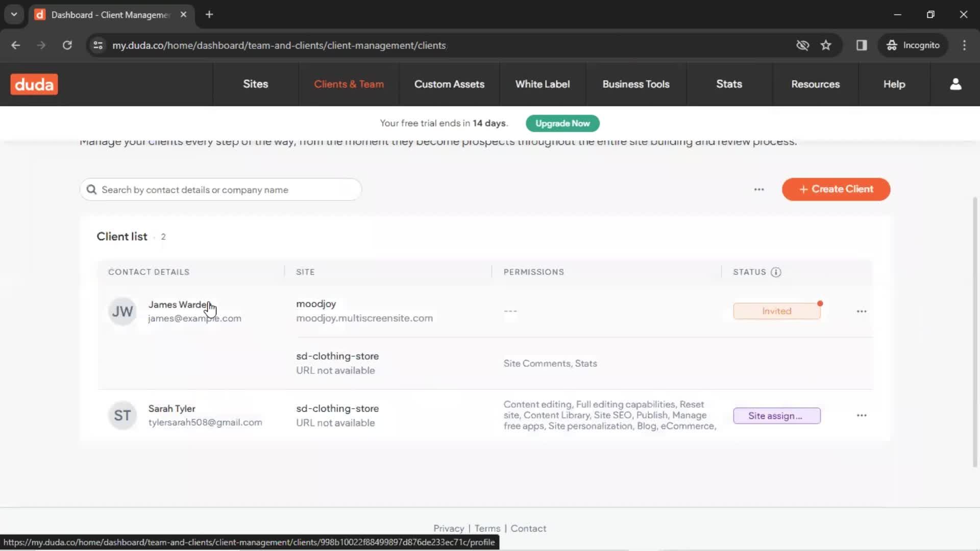Open the Terms footer link
Screen dimensions: 980x551
click(x=487, y=529)
